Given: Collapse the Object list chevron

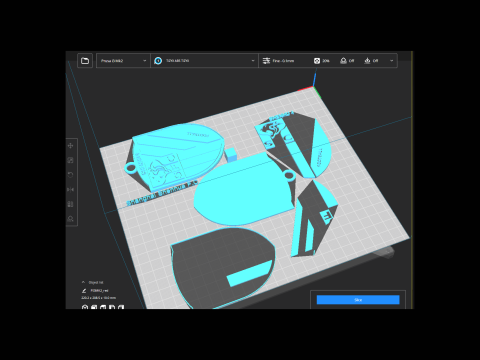Looking at the screenshot, I should 83,282.
